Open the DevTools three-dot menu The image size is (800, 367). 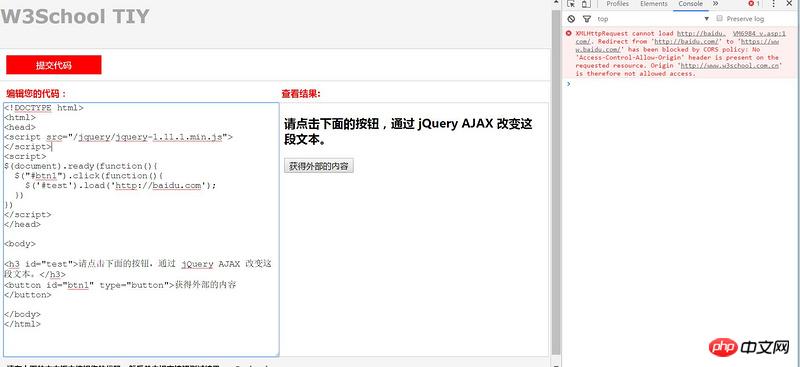click(773, 4)
